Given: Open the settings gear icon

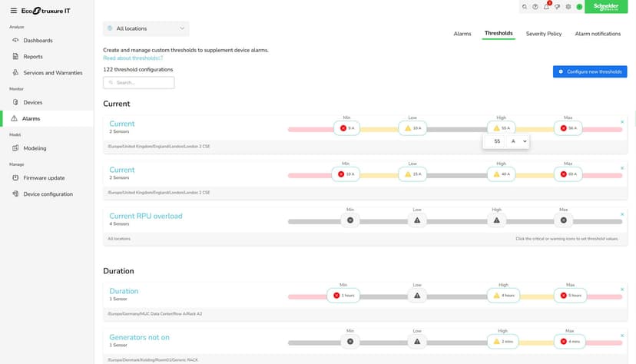Looking at the screenshot, I should (x=568, y=7).
